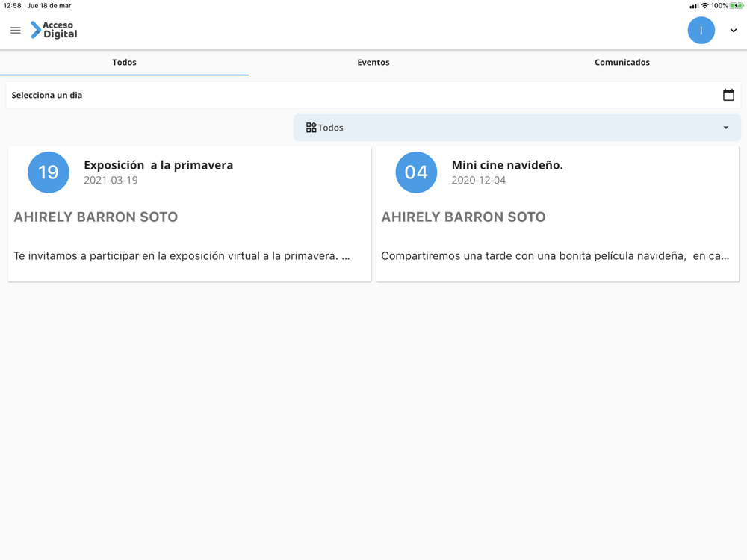The height and width of the screenshot is (560, 747).
Task: Click the blue 19 date badge
Action: pos(49,172)
